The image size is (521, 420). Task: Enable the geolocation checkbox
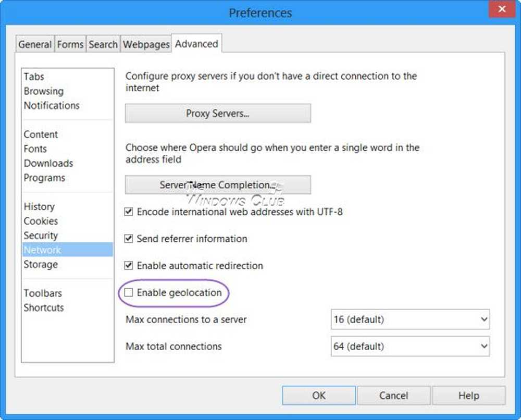pyautogui.click(x=129, y=293)
